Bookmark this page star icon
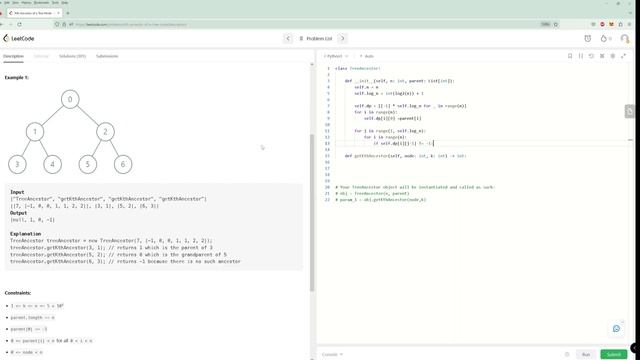The width and height of the screenshot is (640, 360). click(x=556, y=24)
